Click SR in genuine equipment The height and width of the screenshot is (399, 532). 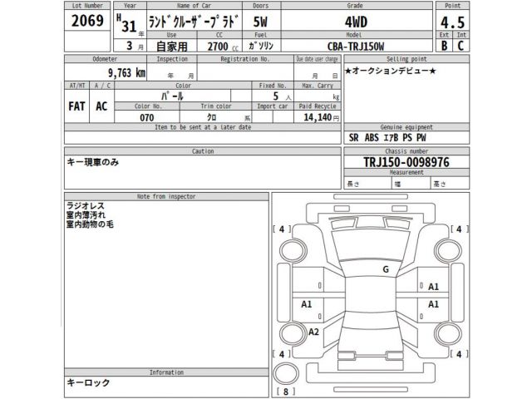coord(353,138)
